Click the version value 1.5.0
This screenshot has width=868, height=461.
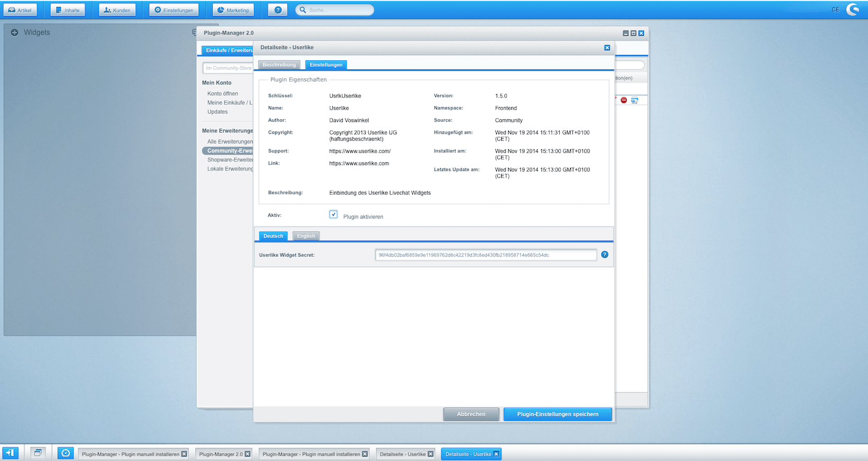[501, 96]
